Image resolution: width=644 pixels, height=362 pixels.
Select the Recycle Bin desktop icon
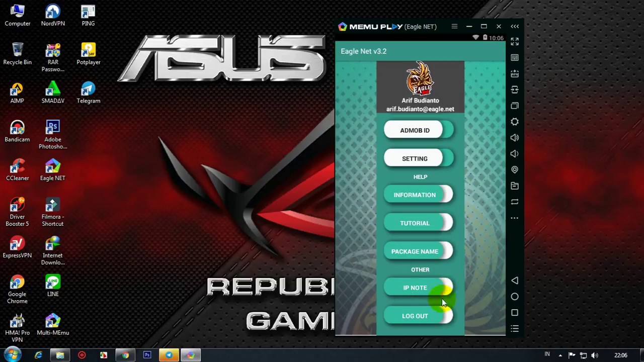point(17,54)
